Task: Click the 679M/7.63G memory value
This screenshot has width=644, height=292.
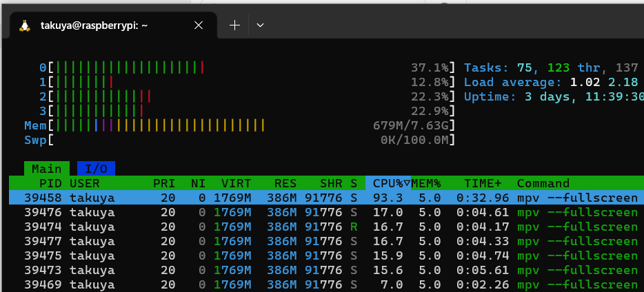Action: coord(411,125)
